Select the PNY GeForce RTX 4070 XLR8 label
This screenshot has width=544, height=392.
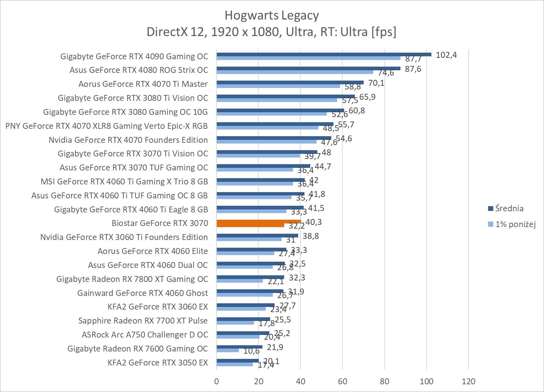point(106,126)
